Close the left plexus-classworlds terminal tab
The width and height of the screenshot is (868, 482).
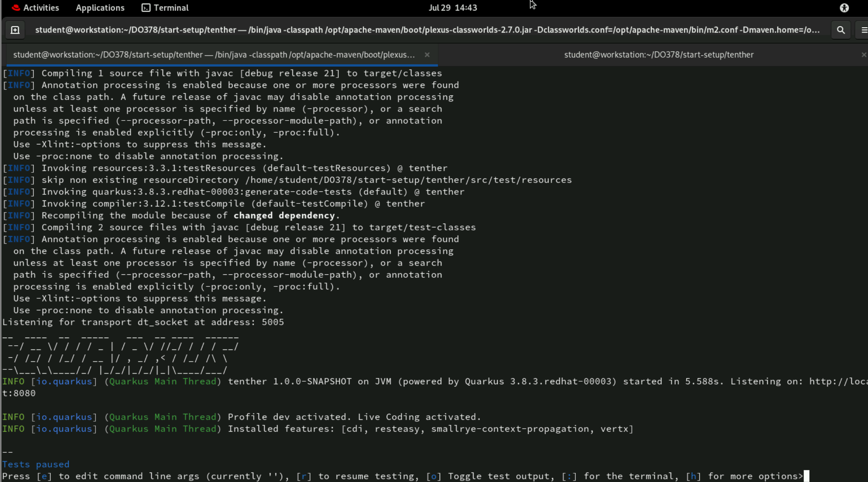click(x=427, y=55)
